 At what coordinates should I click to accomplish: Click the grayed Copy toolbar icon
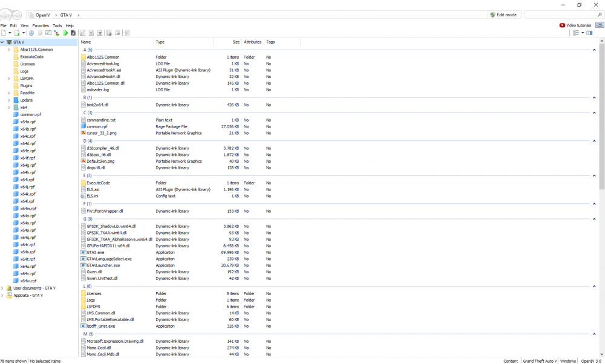tap(91, 33)
